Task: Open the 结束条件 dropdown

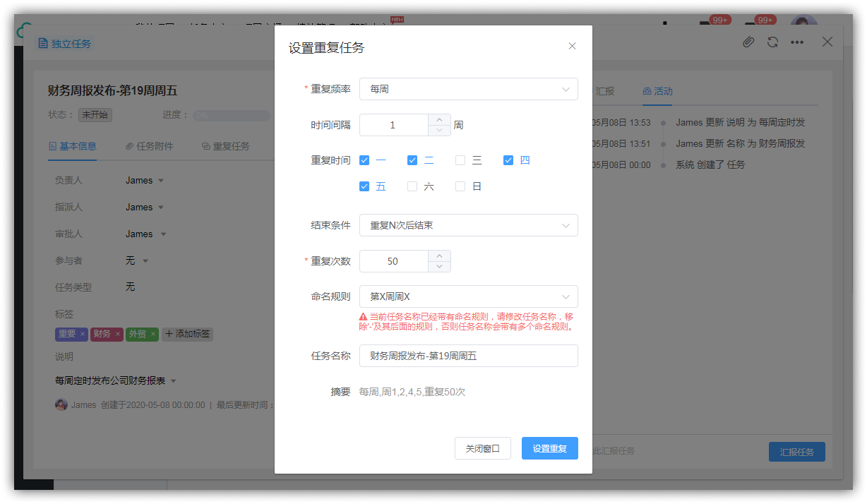Action: [x=469, y=225]
